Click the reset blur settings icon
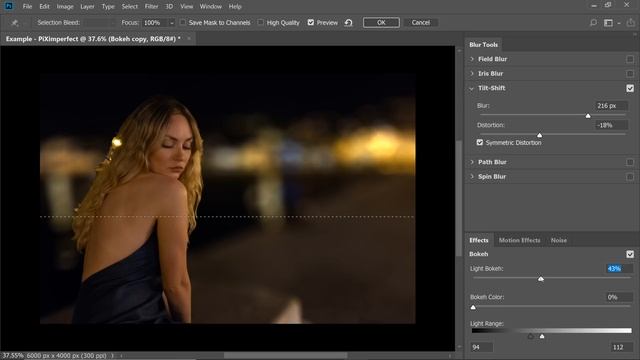Screen dimensions: 640x360 click(348, 23)
